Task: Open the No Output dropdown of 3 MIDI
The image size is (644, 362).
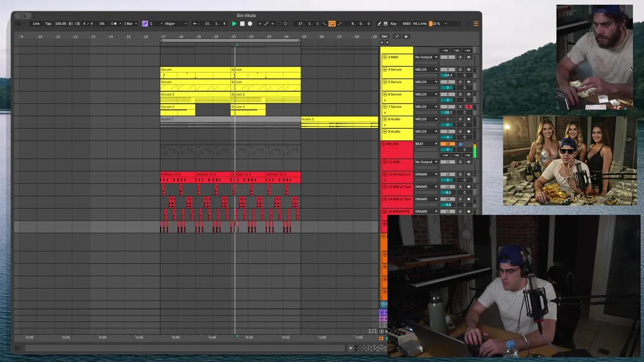Action: 426,57
